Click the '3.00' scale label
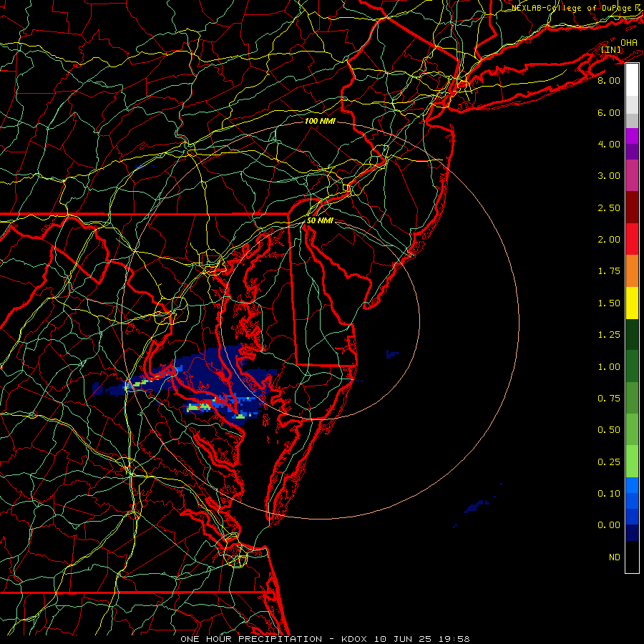Image resolution: width=644 pixels, height=644 pixels. 609,176
